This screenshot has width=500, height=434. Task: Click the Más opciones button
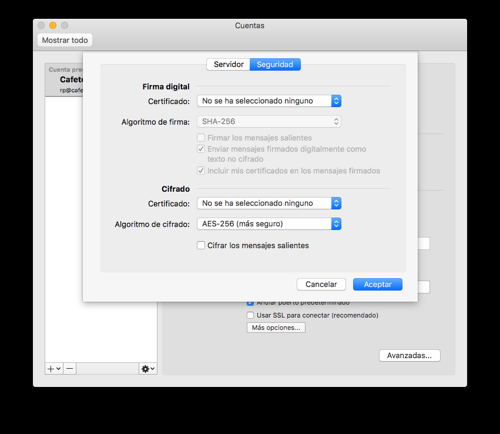(276, 328)
